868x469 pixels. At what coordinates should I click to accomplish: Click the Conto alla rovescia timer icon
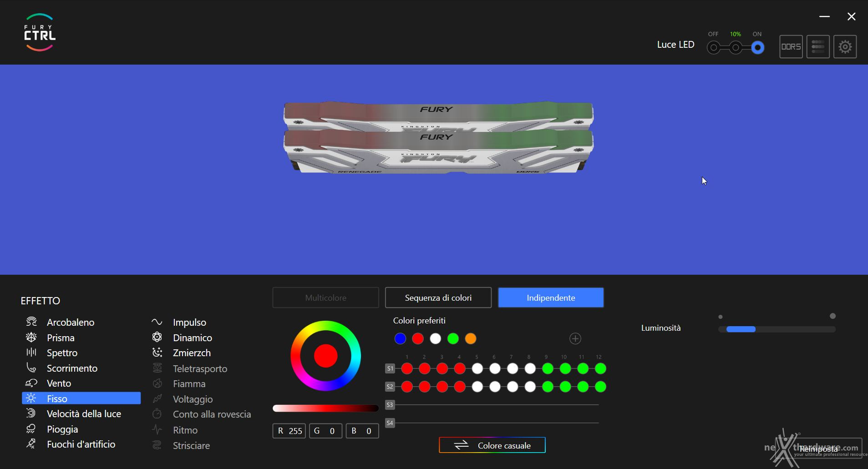point(157,414)
